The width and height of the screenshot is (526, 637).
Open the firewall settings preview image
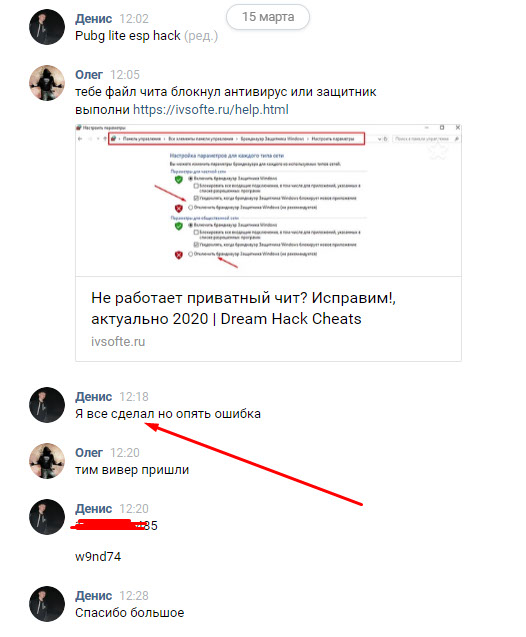click(268, 200)
